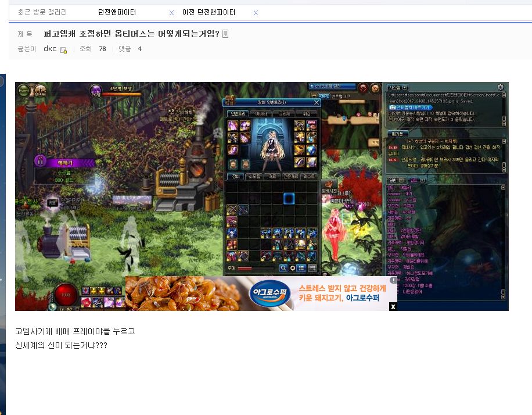
Task: Click the gallog icon next to dxc
Action: (x=63, y=50)
